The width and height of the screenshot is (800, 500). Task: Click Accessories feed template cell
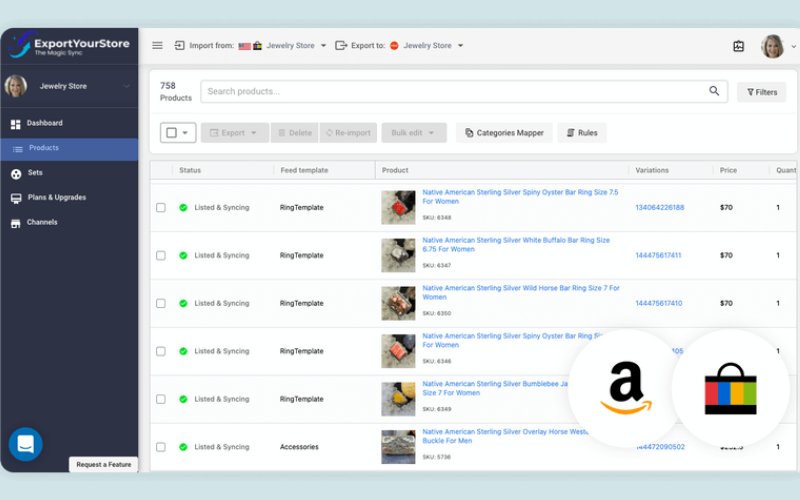tap(299, 447)
